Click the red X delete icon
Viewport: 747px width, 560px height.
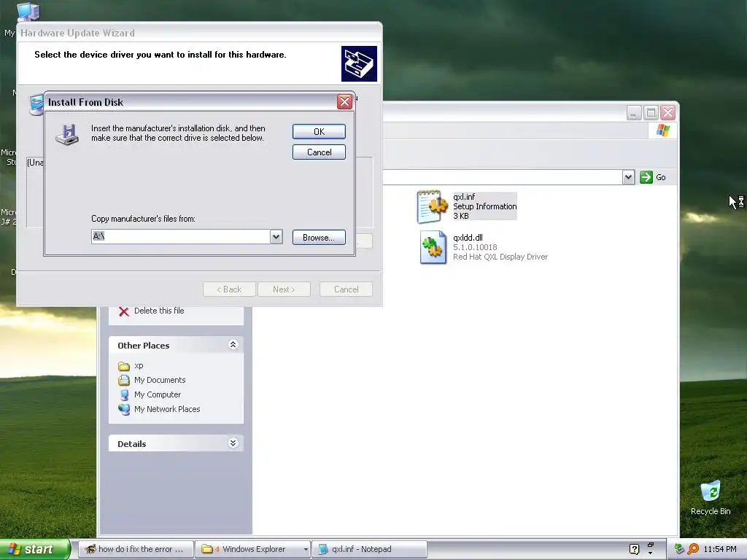tap(124, 311)
